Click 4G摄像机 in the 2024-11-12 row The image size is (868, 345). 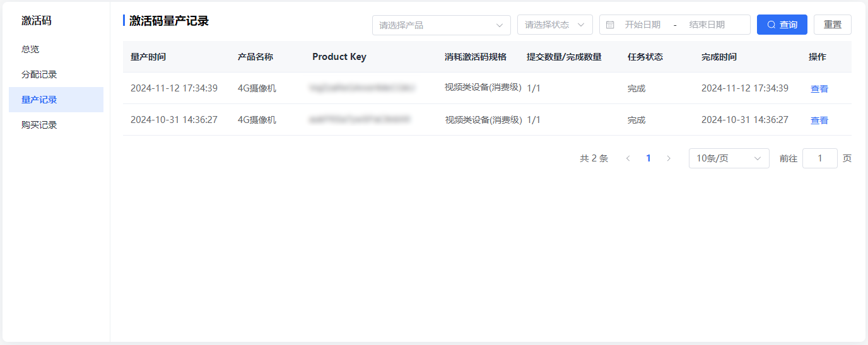coord(257,88)
